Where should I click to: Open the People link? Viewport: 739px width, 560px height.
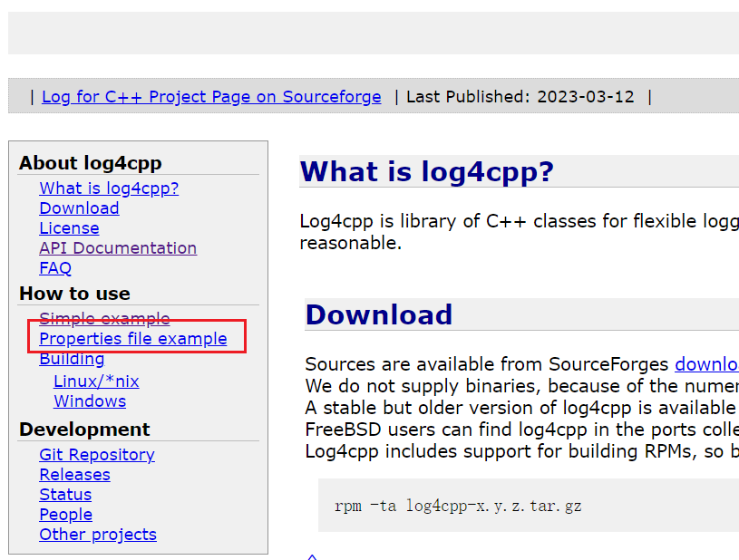point(65,515)
